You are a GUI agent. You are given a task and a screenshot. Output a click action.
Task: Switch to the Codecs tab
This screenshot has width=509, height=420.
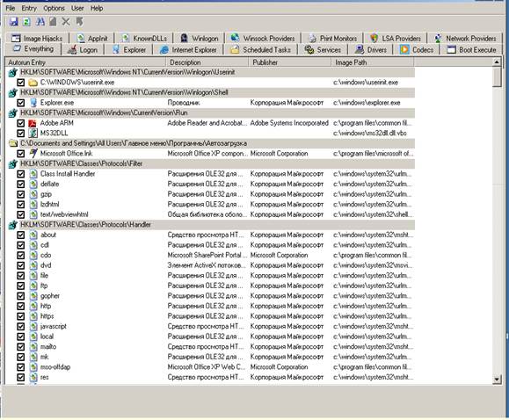pos(417,50)
